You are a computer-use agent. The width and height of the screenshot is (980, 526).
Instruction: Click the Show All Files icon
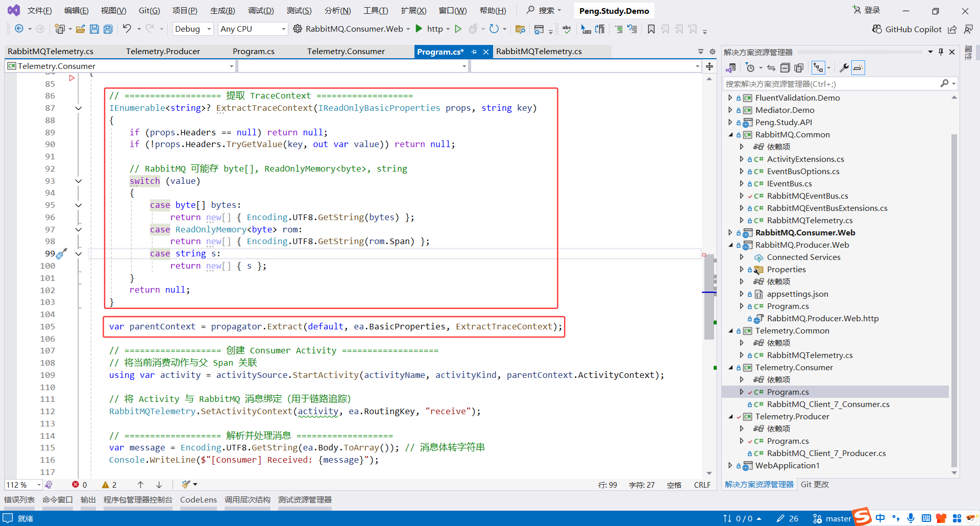pyautogui.click(x=799, y=68)
